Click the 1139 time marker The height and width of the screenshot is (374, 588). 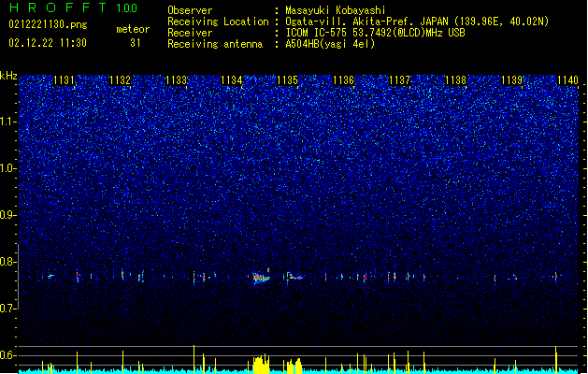(x=511, y=80)
